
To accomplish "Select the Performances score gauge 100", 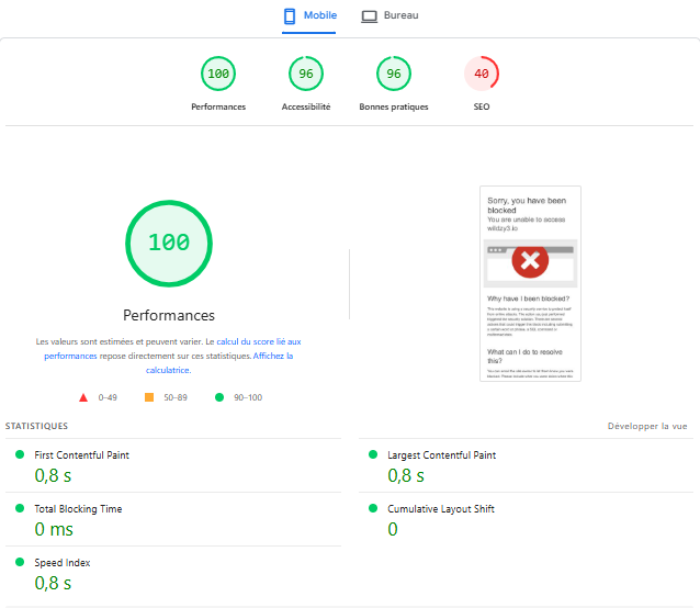I will [218, 74].
